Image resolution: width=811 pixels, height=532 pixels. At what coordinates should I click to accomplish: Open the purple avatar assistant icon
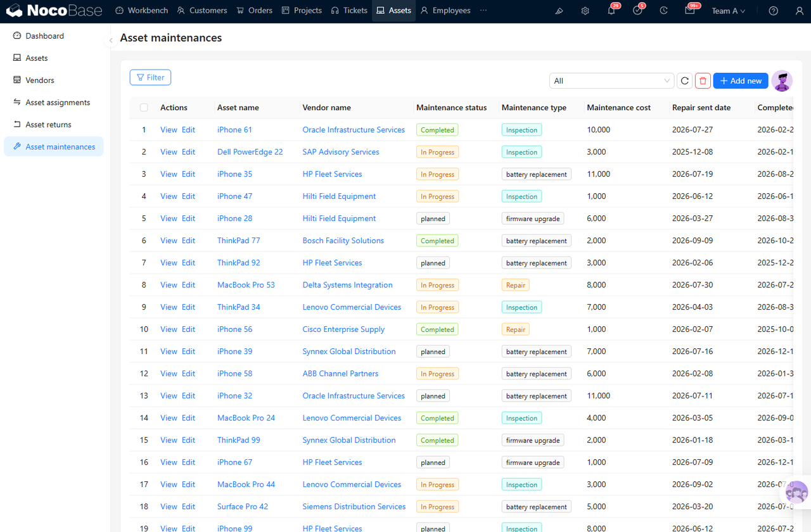pos(782,81)
